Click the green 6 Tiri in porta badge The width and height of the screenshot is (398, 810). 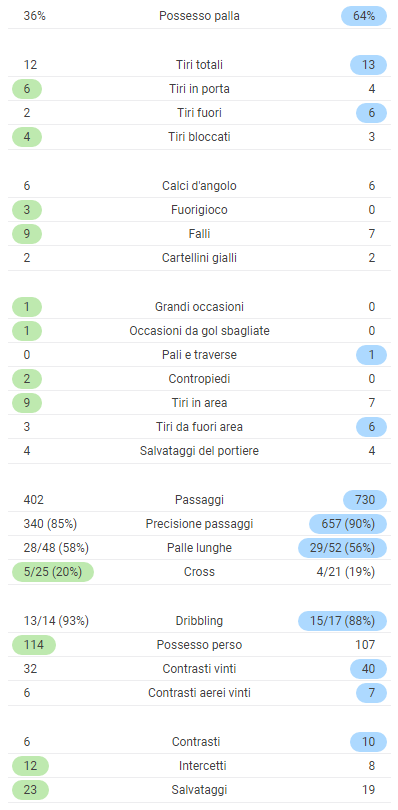[x=27, y=89]
